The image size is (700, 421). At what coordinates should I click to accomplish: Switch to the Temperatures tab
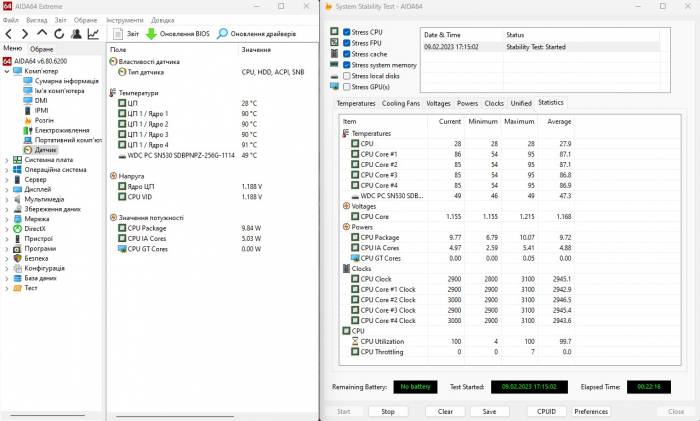pyautogui.click(x=356, y=103)
